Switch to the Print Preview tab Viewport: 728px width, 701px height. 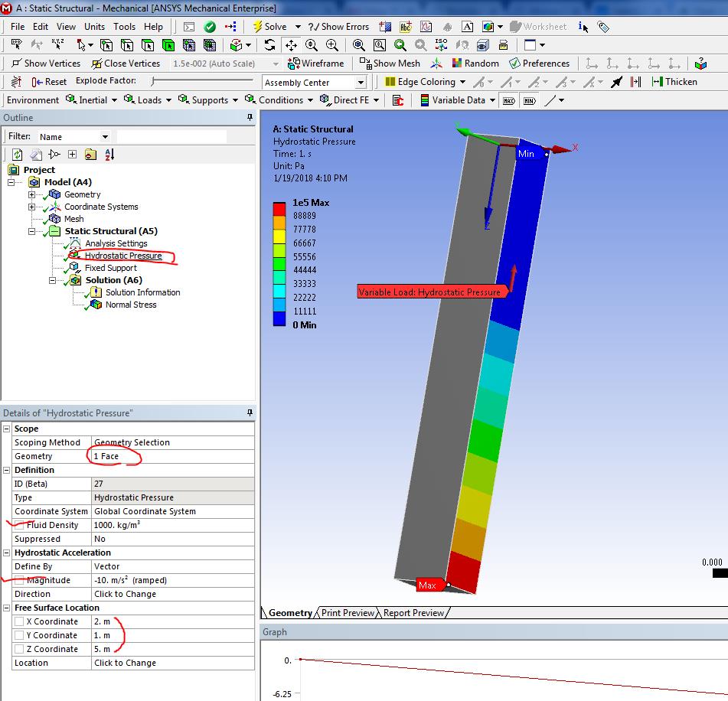348,613
